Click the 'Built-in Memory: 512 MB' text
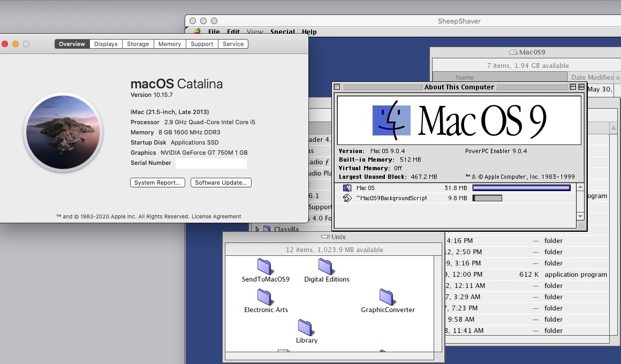Viewport: 621px width, 364px height. tap(380, 160)
